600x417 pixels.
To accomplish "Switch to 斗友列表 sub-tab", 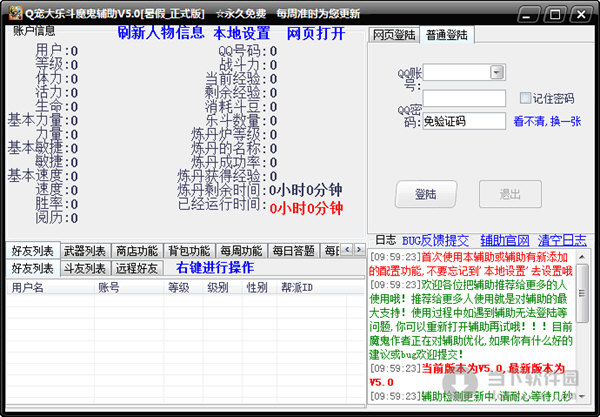I will tap(85, 269).
